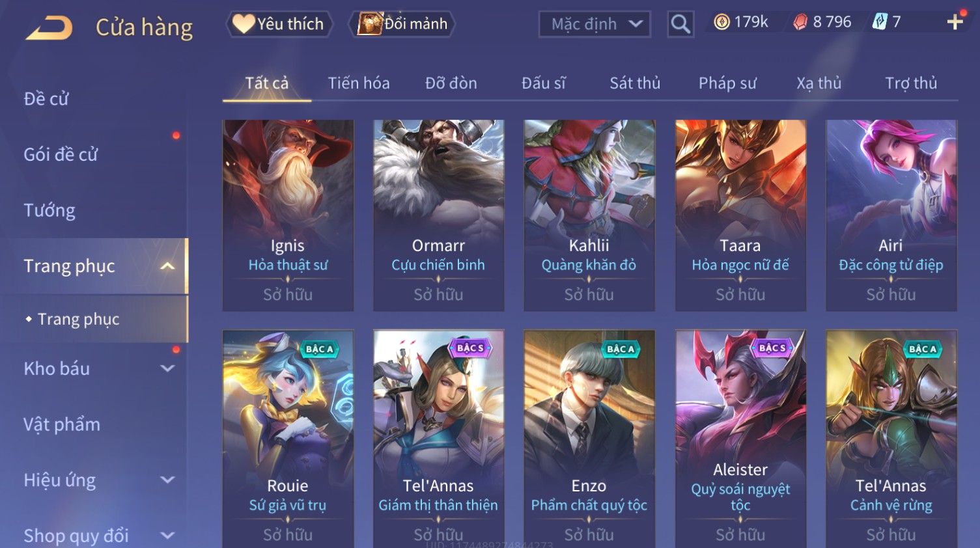
Task: Tap the golden back arrow icon
Action: (49, 29)
